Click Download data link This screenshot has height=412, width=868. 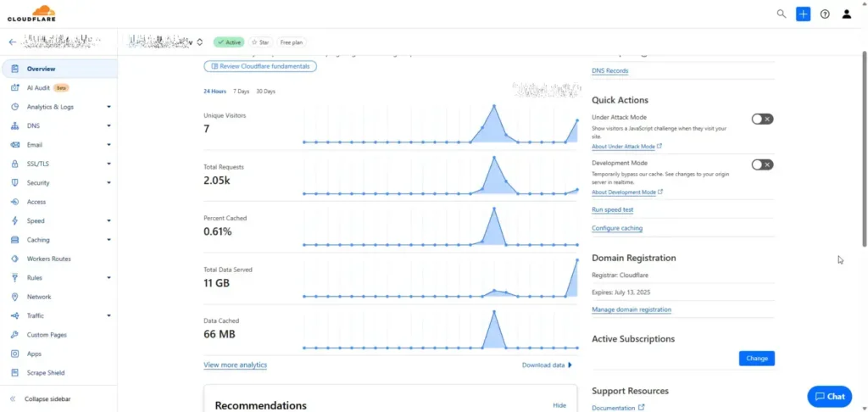coord(547,365)
